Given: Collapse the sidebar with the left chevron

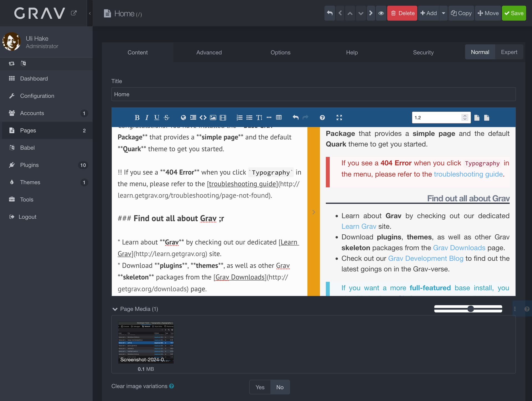Looking at the screenshot, I should pyautogui.click(x=90, y=13).
